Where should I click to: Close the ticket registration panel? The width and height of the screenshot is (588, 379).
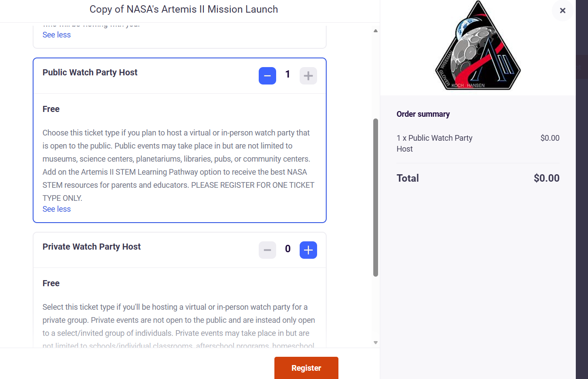(x=563, y=11)
